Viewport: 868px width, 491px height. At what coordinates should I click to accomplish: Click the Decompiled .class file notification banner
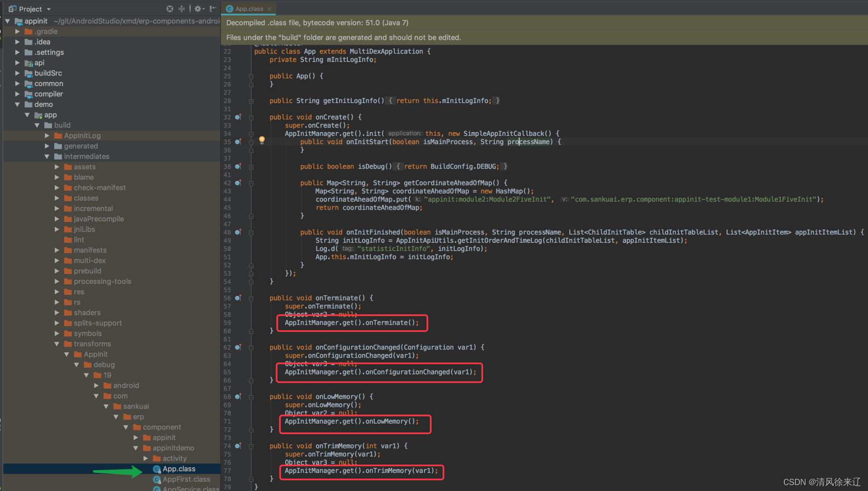pyautogui.click(x=544, y=23)
